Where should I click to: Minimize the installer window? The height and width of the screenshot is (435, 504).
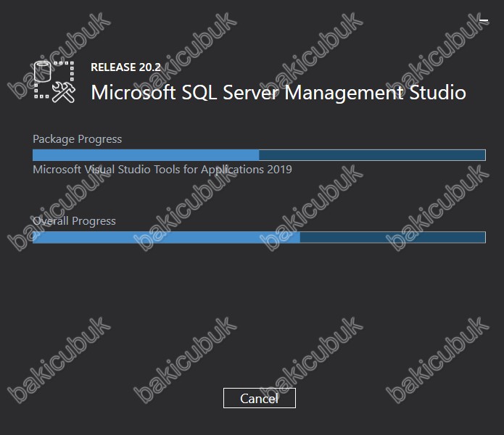(x=484, y=20)
